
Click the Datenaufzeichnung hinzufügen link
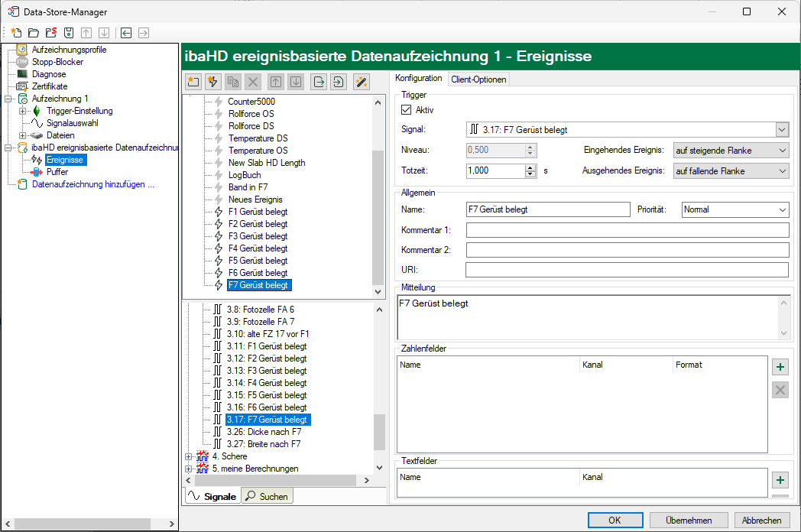click(x=93, y=184)
